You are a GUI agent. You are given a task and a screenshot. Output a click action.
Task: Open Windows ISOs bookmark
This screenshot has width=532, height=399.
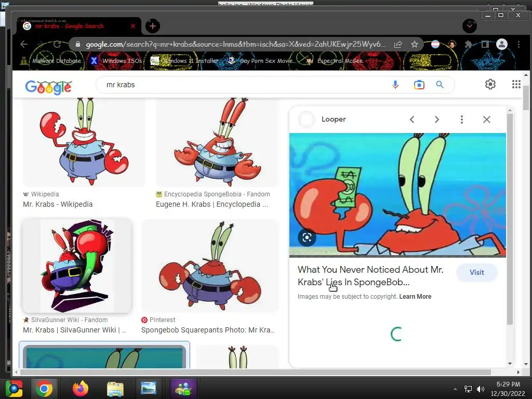click(116, 61)
